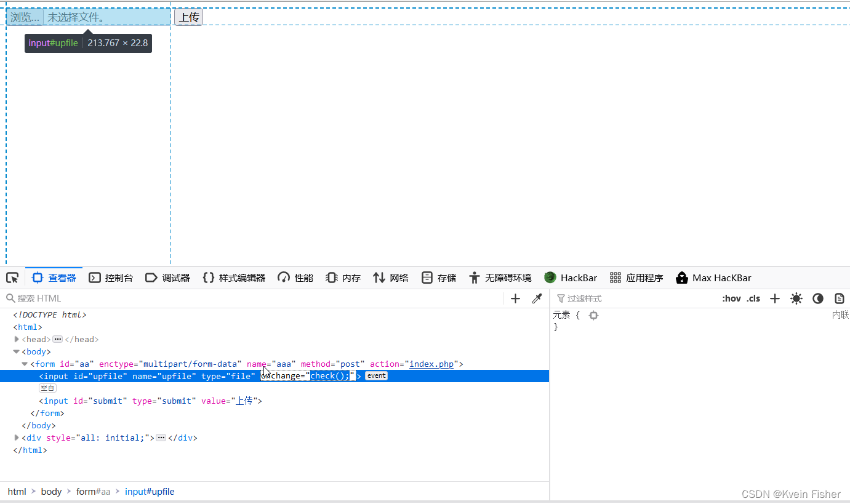Select the closing form tag row
Image resolution: width=850 pixels, height=504 pixels.
[275, 413]
